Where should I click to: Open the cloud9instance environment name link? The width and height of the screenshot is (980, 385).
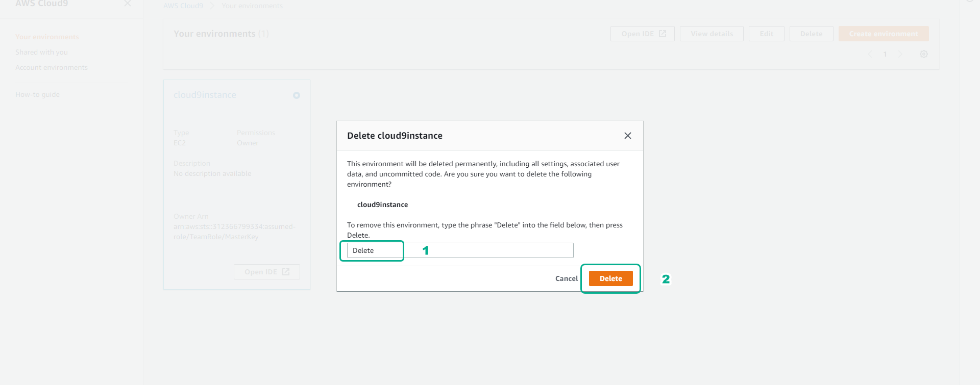(205, 95)
